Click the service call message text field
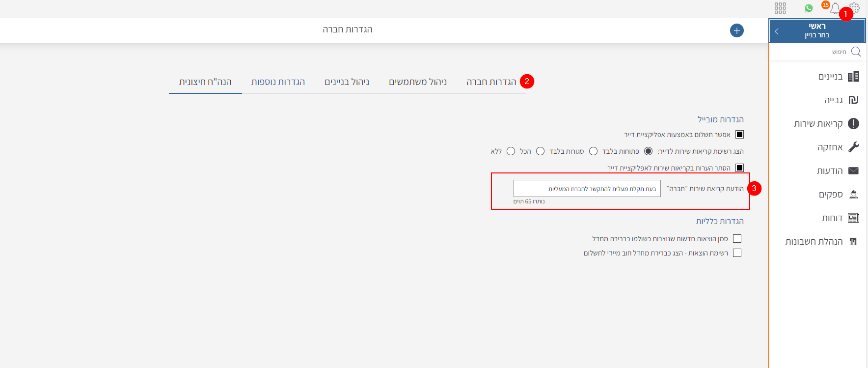The height and width of the screenshot is (368, 868). [x=587, y=189]
